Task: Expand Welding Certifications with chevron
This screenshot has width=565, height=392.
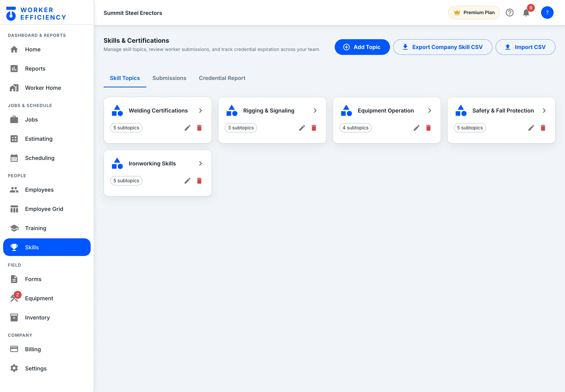Action: pyautogui.click(x=200, y=111)
